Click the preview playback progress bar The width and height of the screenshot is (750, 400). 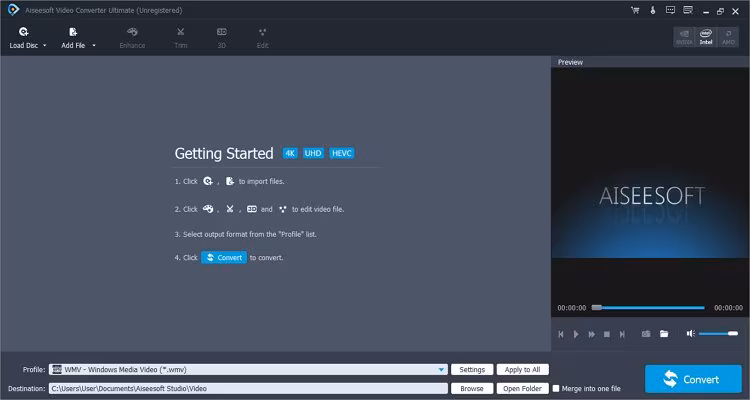(648, 308)
